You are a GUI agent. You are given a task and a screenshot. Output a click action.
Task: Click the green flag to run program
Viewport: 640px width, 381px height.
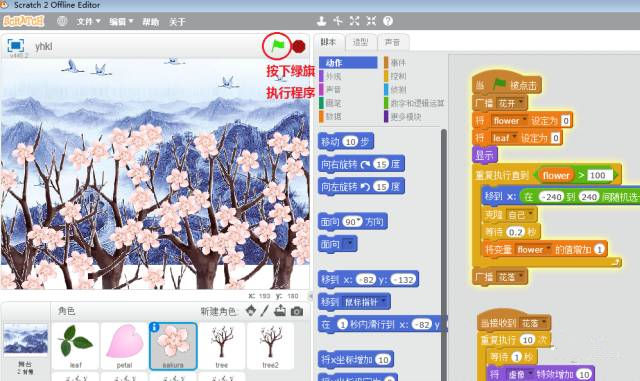tap(278, 46)
